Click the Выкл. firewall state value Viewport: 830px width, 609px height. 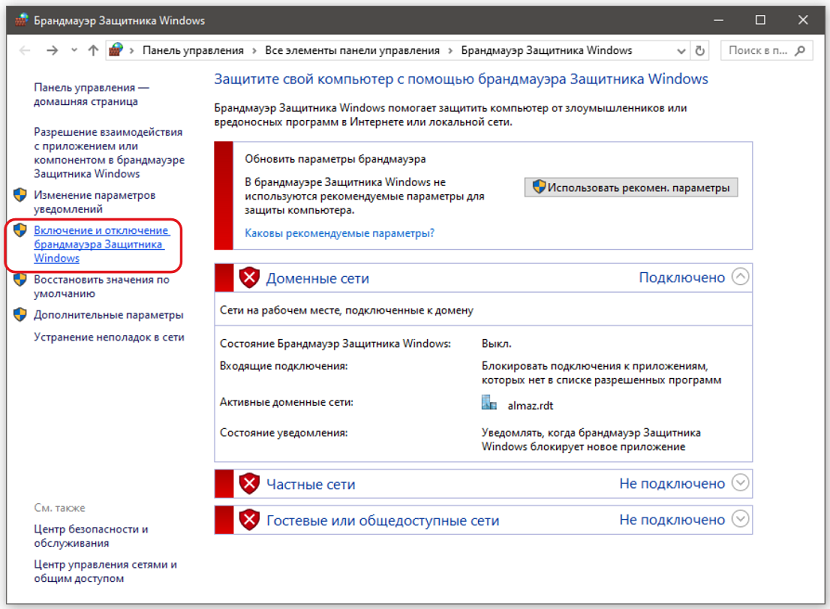[x=496, y=344]
